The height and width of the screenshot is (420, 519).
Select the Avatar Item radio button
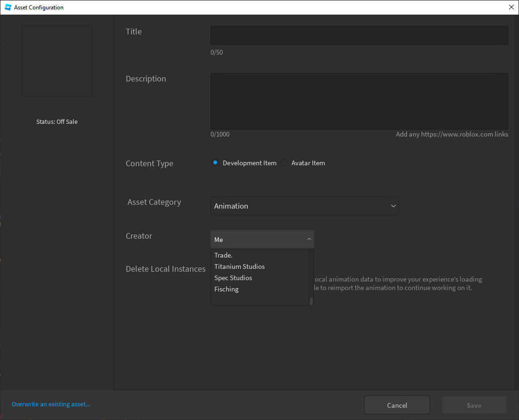[284, 162]
